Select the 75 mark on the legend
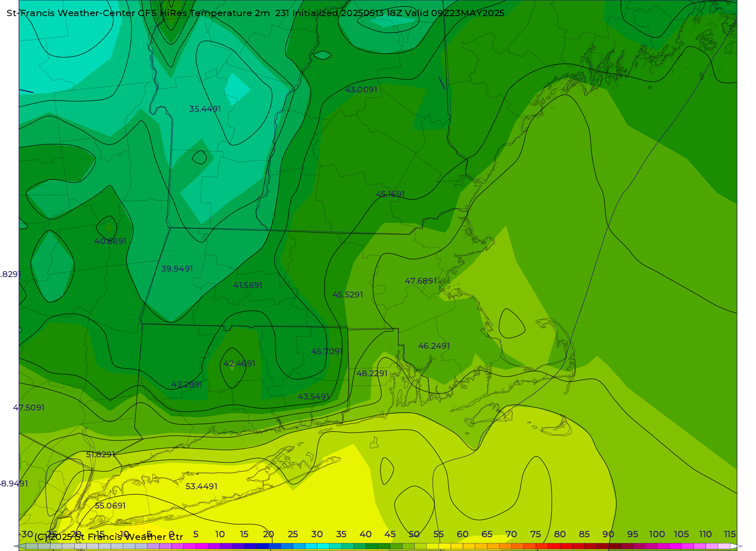This screenshot has height=551, width=756. 535,534
